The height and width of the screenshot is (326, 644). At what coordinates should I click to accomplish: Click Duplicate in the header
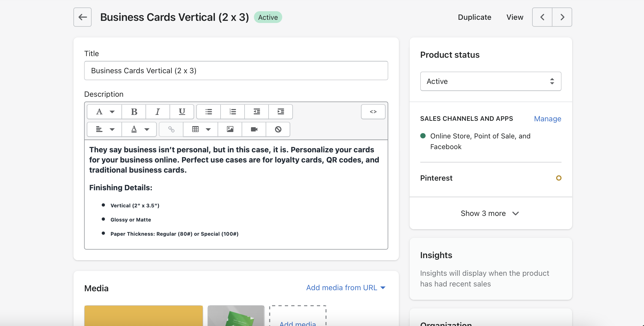click(x=474, y=17)
